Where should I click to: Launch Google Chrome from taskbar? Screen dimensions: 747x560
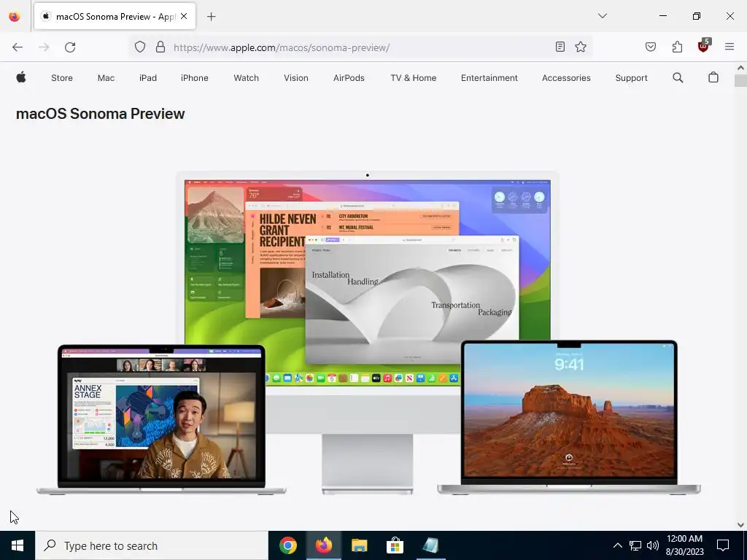[x=287, y=545]
